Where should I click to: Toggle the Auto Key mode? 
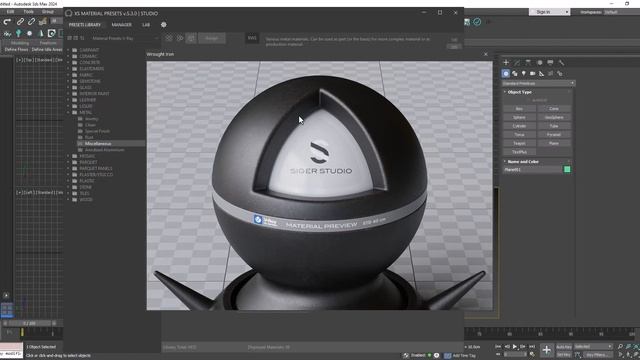click(x=564, y=347)
